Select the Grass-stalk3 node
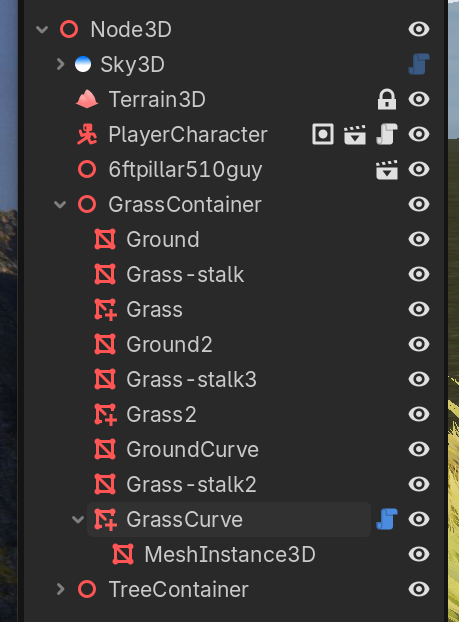 191,379
